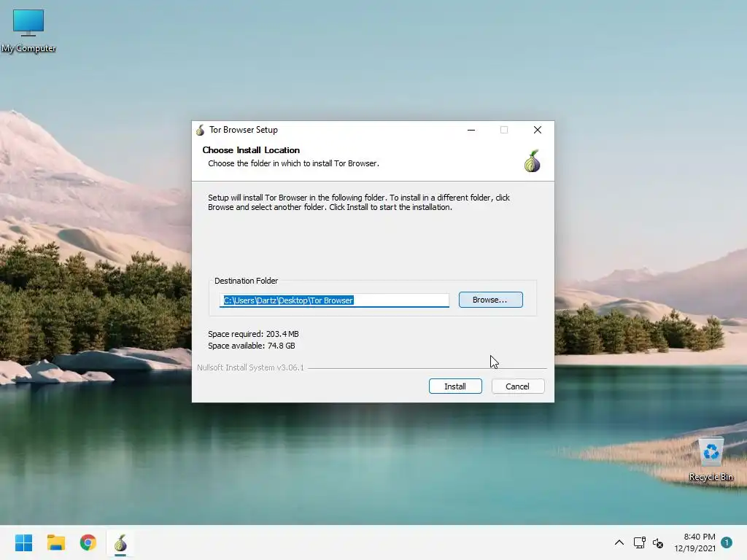Click Browse... to choose folder
747x560 pixels.
point(490,300)
